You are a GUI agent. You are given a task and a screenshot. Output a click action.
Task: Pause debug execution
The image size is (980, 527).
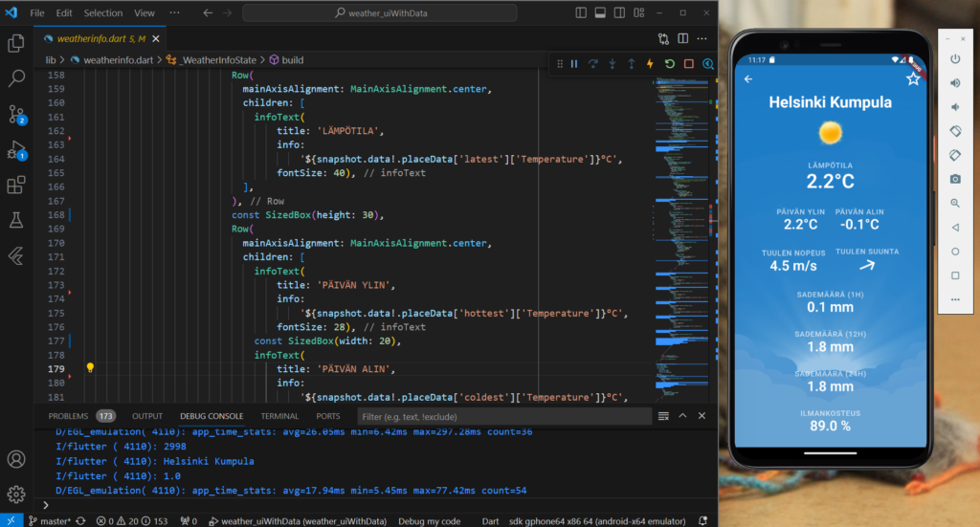click(574, 64)
